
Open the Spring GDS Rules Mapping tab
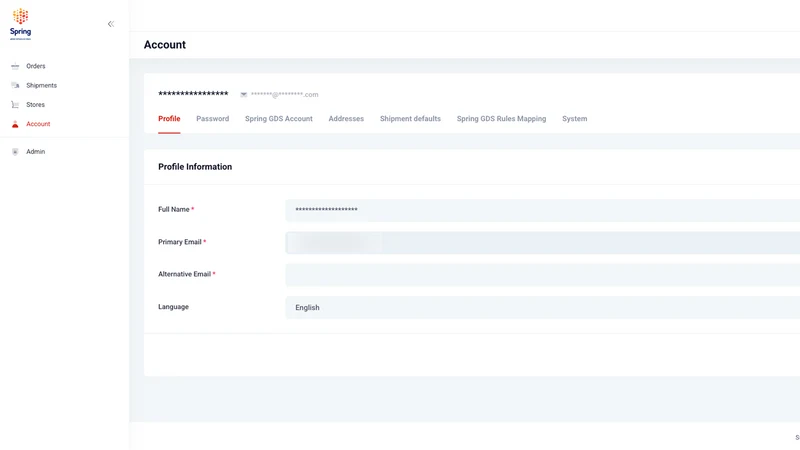(x=501, y=118)
